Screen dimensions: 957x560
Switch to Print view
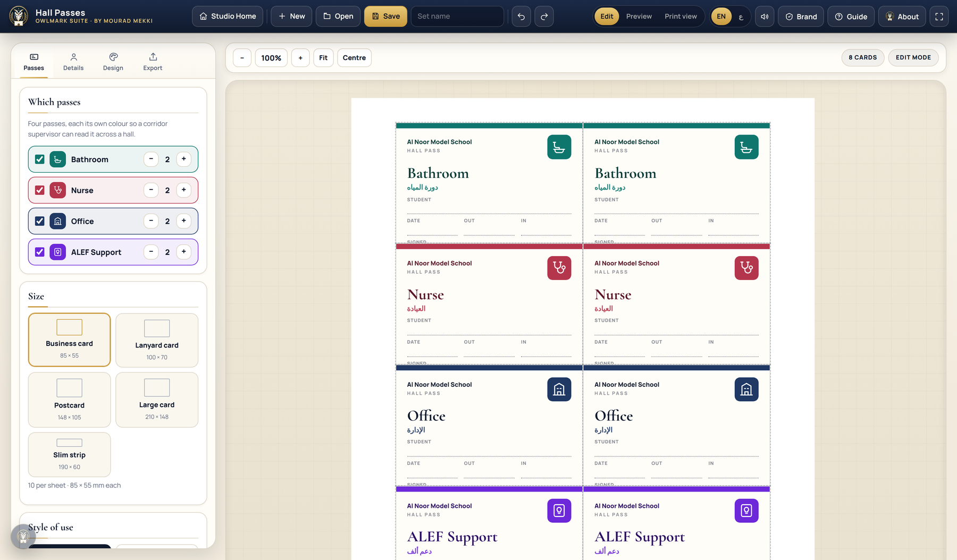click(681, 16)
